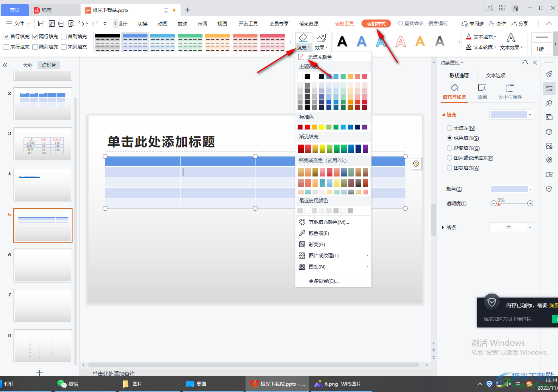Viewport: 558px width, 392px height.
Task: Open the 文件 menu dropdown
Action: click(x=18, y=24)
